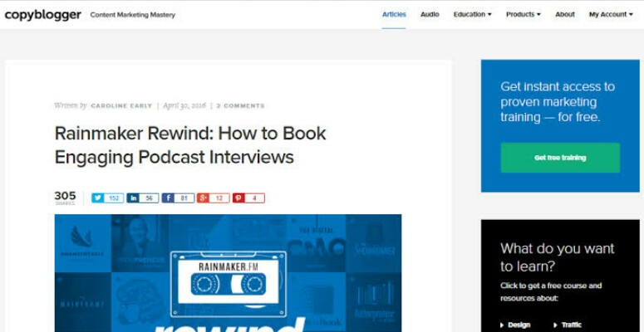Viewport: 644px width, 332px height.
Task: Click the Content Marketing Mastery tagline
Action: pos(133,15)
